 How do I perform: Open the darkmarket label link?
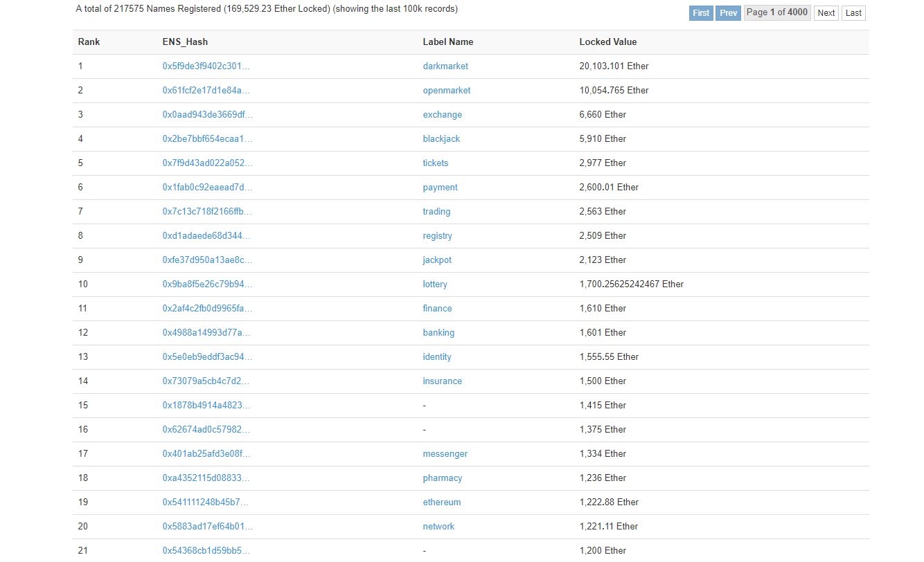(445, 66)
